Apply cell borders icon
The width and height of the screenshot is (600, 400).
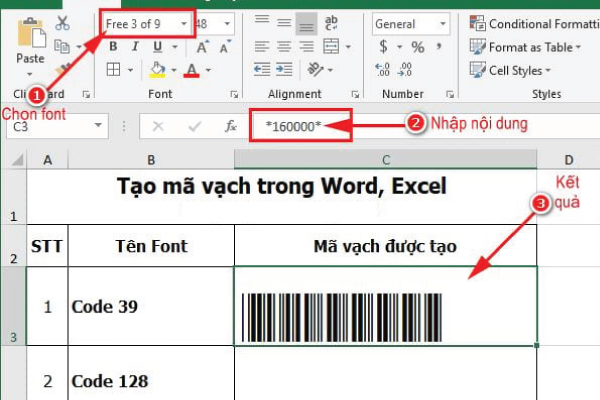pyautogui.click(x=114, y=70)
